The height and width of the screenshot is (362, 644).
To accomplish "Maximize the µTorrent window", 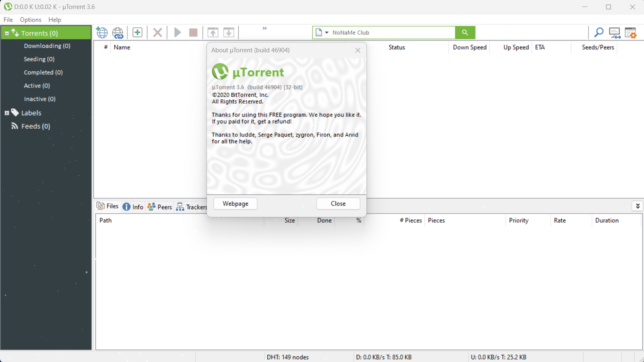I will point(608,7).
